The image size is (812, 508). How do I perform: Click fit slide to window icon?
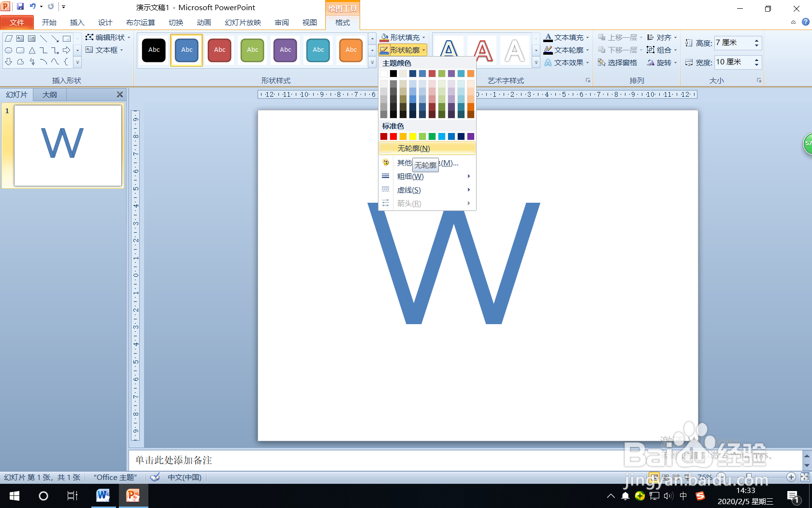pos(805,477)
